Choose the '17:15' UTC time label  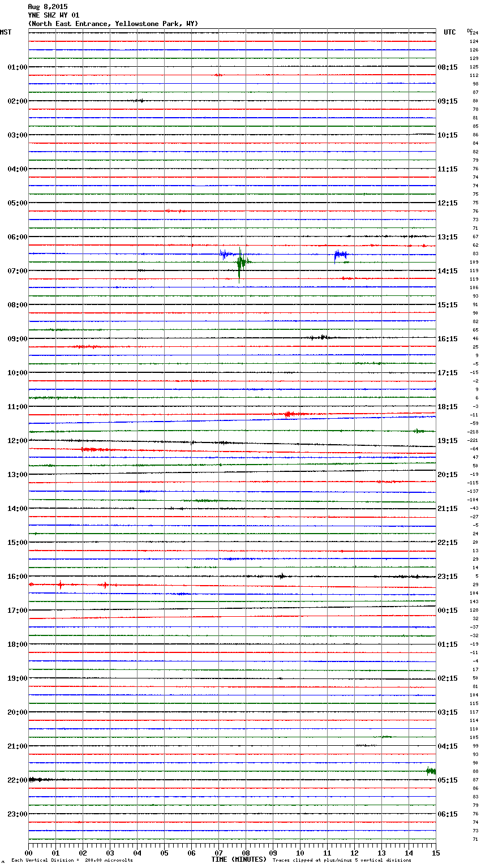(x=448, y=373)
